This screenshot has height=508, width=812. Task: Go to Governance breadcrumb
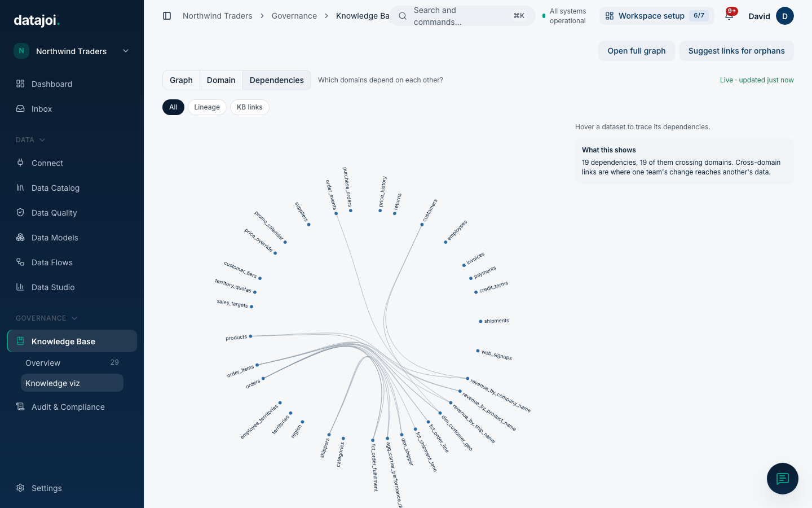[294, 16]
